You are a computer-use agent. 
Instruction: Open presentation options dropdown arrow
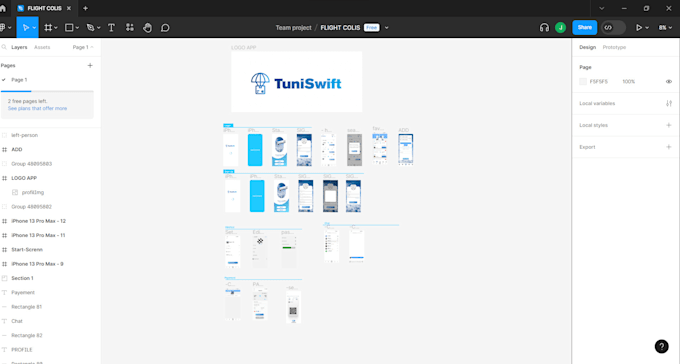coord(647,28)
